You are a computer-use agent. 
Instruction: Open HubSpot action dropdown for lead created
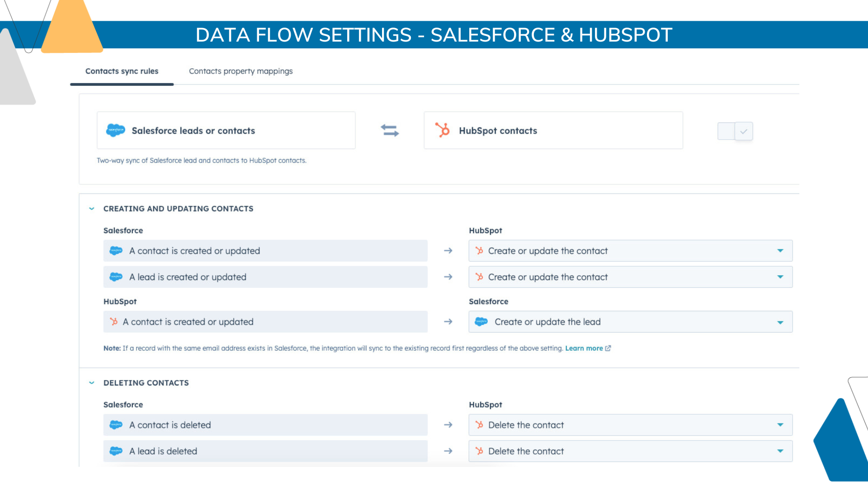(x=631, y=277)
